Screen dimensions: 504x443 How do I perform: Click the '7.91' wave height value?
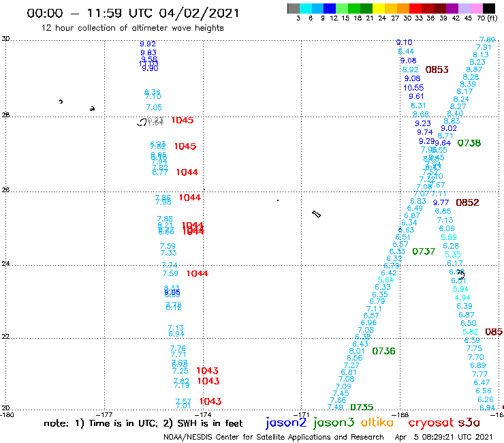pyautogui.click(x=484, y=47)
